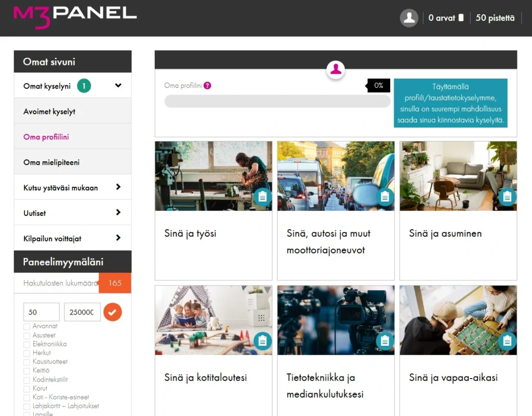
Task: Click the minimum points input field showing 50
Action: pyautogui.click(x=42, y=312)
